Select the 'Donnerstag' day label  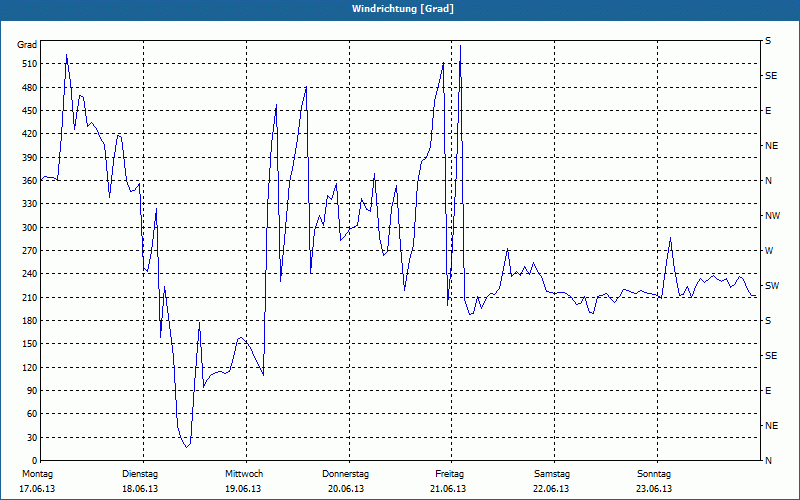click(x=345, y=474)
